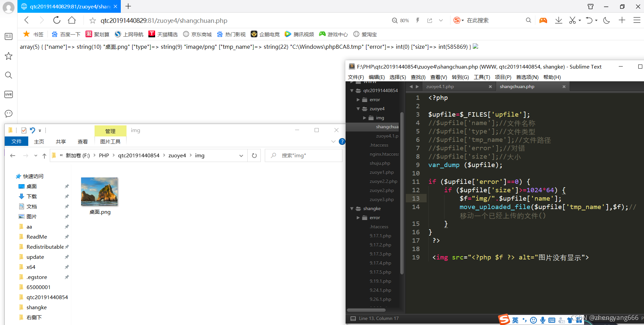Open shuju.php in Sublime sidebar
Screen dimensions: 644x325
coord(380,163)
